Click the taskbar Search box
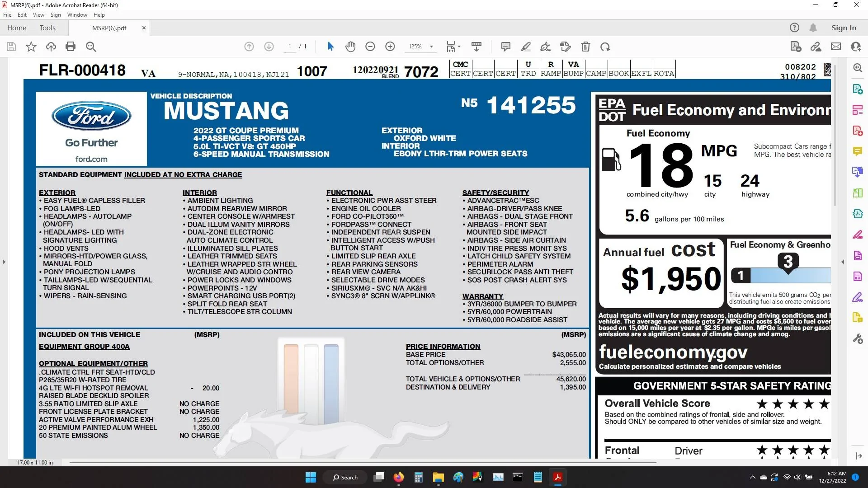Screen dimensions: 868x488 pyautogui.click(x=345, y=477)
